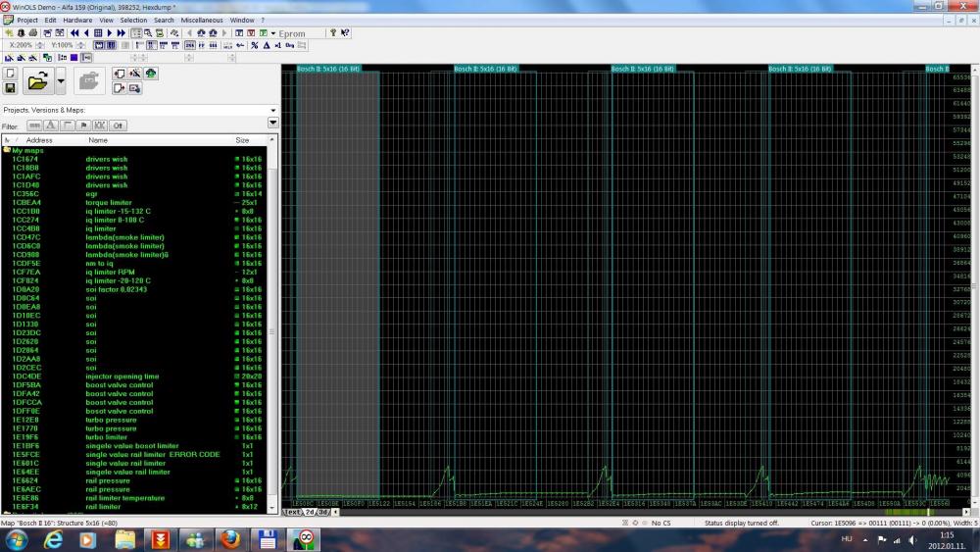Open the Hardware menu
980x552 pixels.
click(77, 20)
